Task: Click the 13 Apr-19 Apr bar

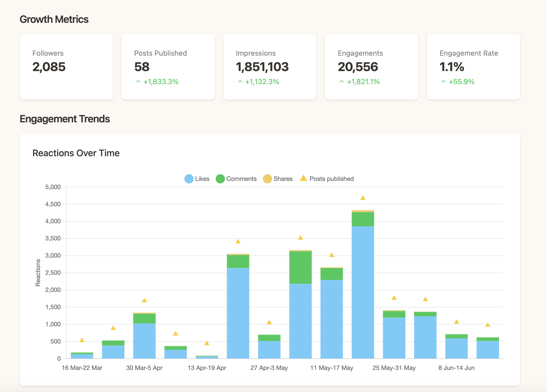Action: click(x=207, y=357)
